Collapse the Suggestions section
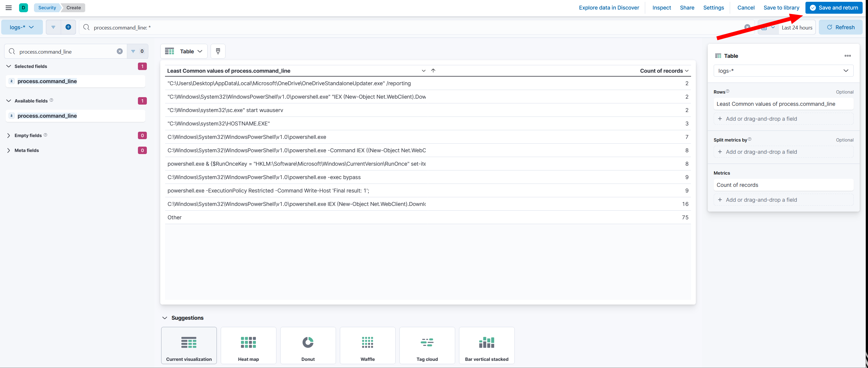 (x=165, y=317)
